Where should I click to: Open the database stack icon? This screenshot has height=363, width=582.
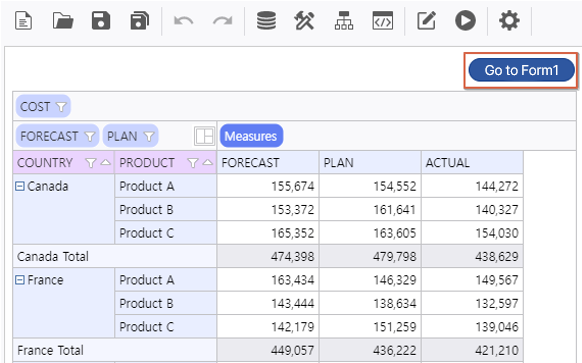267,20
